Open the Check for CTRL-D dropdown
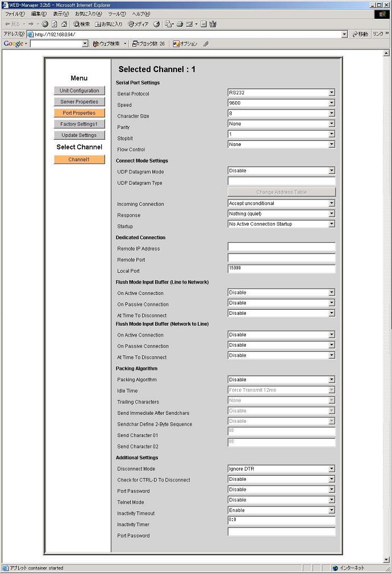The width and height of the screenshot is (392, 574). pos(281,479)
